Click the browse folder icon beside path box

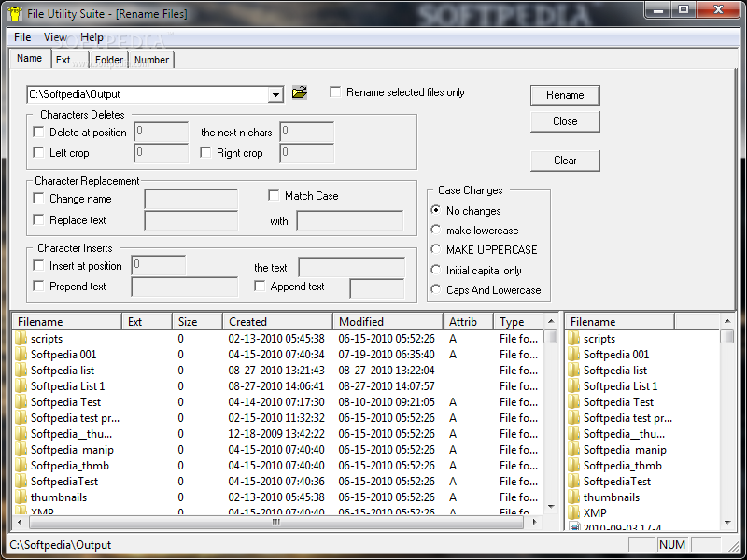click(x=299, y=91)
